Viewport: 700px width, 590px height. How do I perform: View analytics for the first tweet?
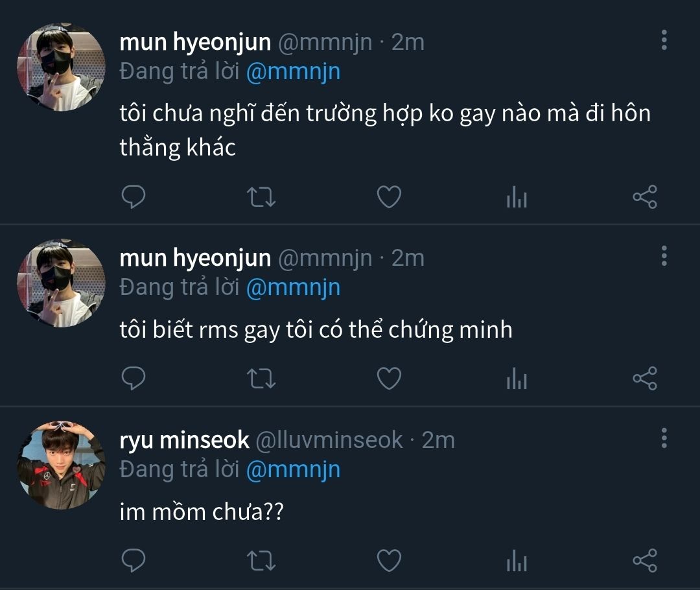517,197
